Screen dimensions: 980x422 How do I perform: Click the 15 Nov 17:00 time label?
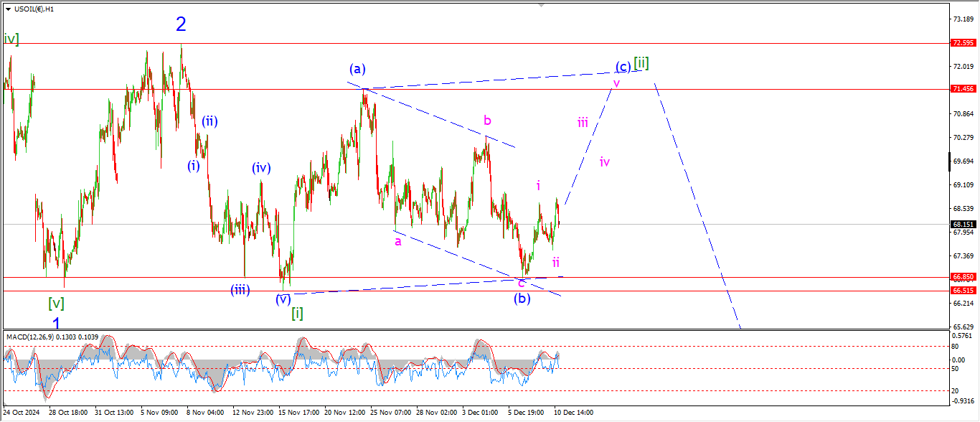pyautogui.click(x=299, y=413)
